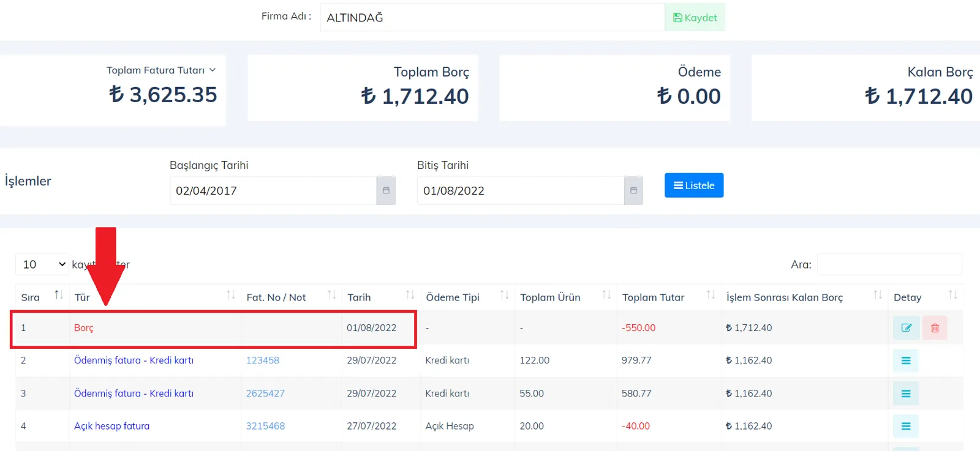Sort by the Detay column arrows
Viewport: 980px width, 451px height.
tap(953, 295)
